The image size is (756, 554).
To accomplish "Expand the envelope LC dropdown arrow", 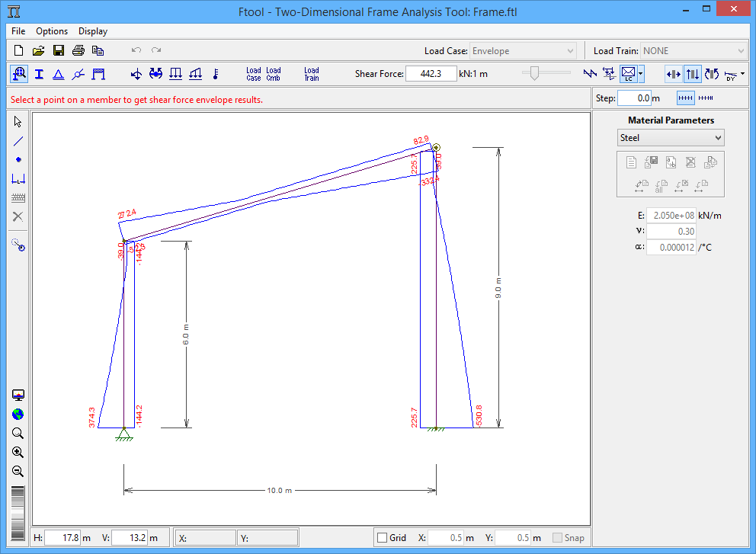I will coord(641,74).
